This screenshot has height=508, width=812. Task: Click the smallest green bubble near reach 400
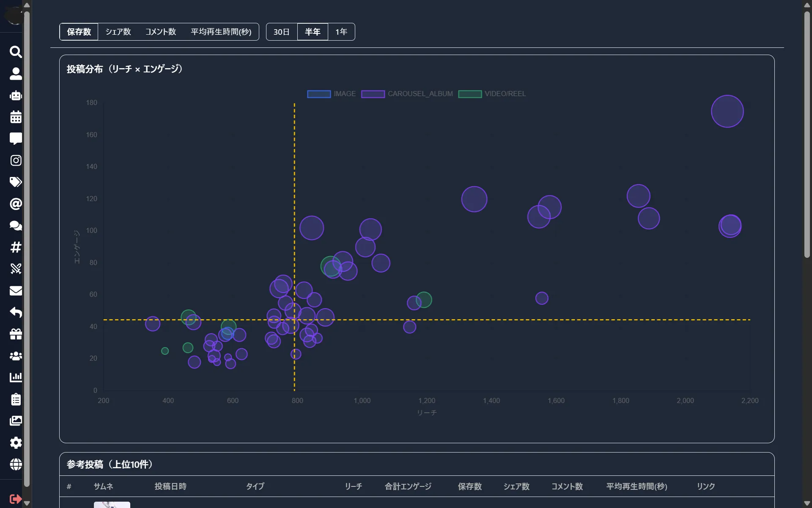click(x=165, y=351)
